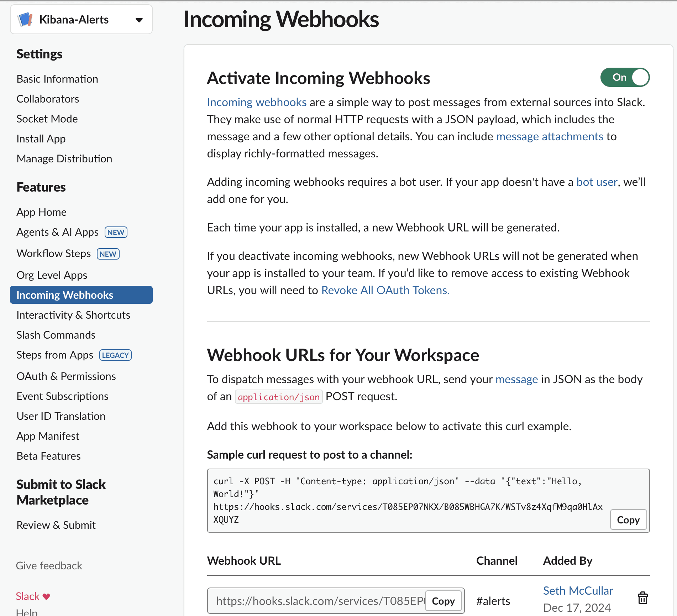Click the #alerts channel cell
Screen dimensions: 677x616
(493, 601)
